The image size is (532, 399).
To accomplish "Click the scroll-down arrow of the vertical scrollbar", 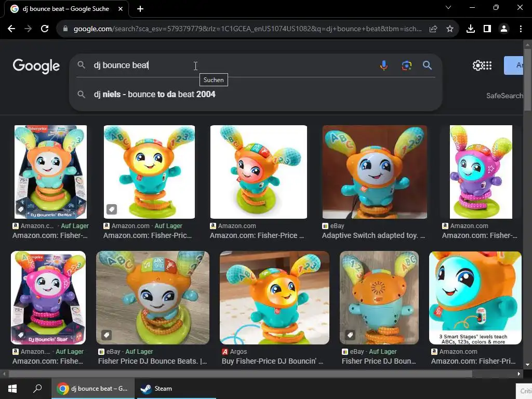I will pyautogui.click(x=527, y=365).
